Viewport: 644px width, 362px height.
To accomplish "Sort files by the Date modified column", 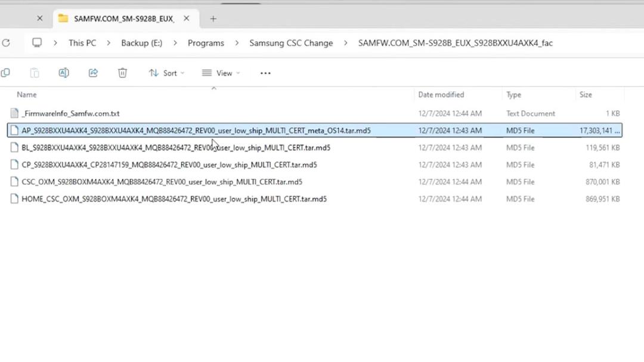I will 441,94.
